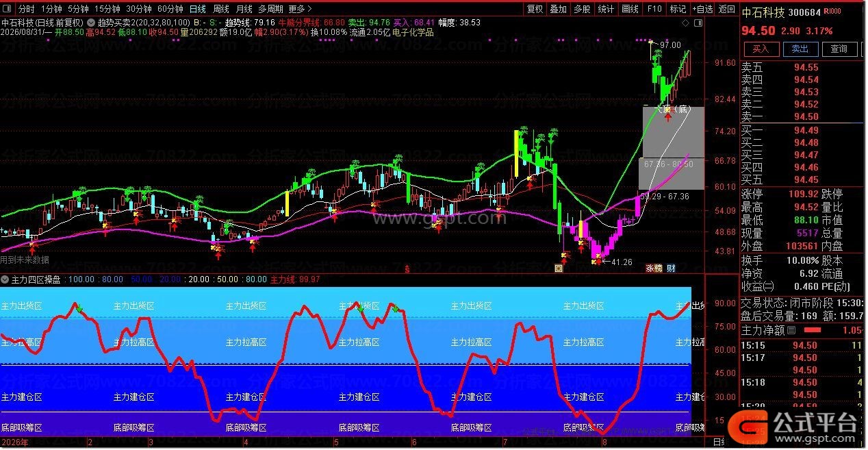Click the red 买入 buy button
868x450 pixels.
tap(761, 49)
